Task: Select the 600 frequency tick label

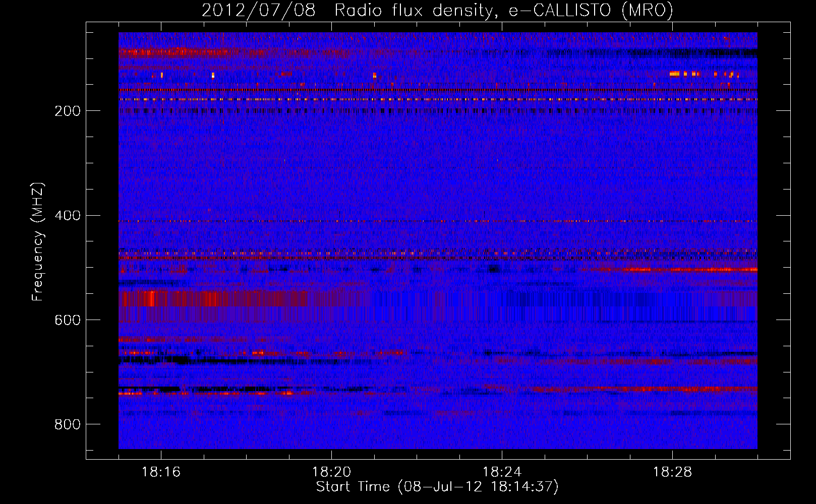Action: [x=67, y=321]
